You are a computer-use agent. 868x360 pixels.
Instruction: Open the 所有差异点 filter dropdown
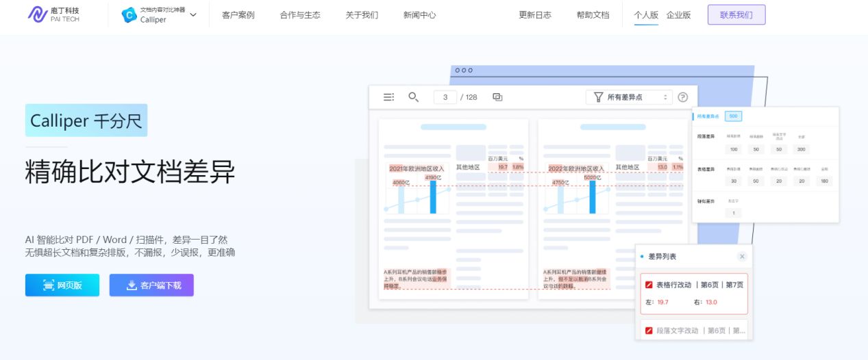629,97
